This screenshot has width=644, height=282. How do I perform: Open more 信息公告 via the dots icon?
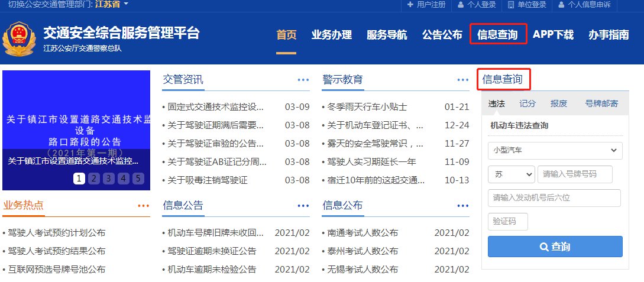(303, 206)
